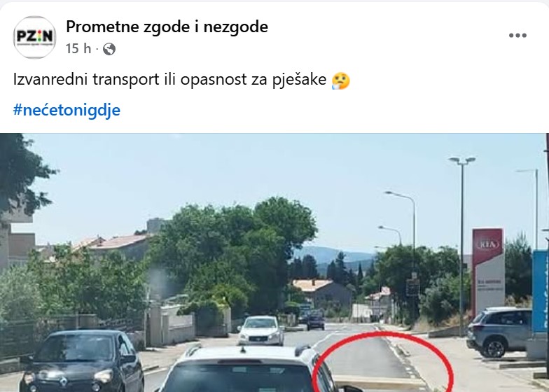Open the PZIN page profile picture
Image resolution: width=549 pixels, height=392 pixels.
coord(34,37)
